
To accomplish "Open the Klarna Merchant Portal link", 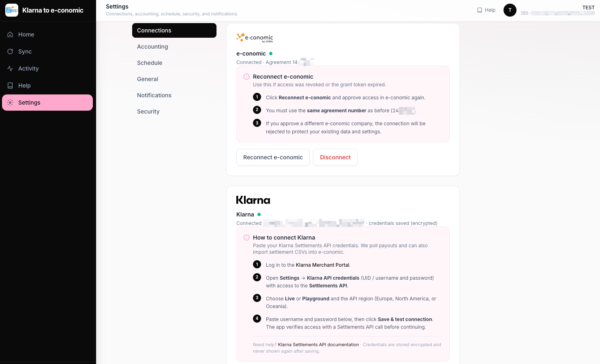I will coord(323,265).
